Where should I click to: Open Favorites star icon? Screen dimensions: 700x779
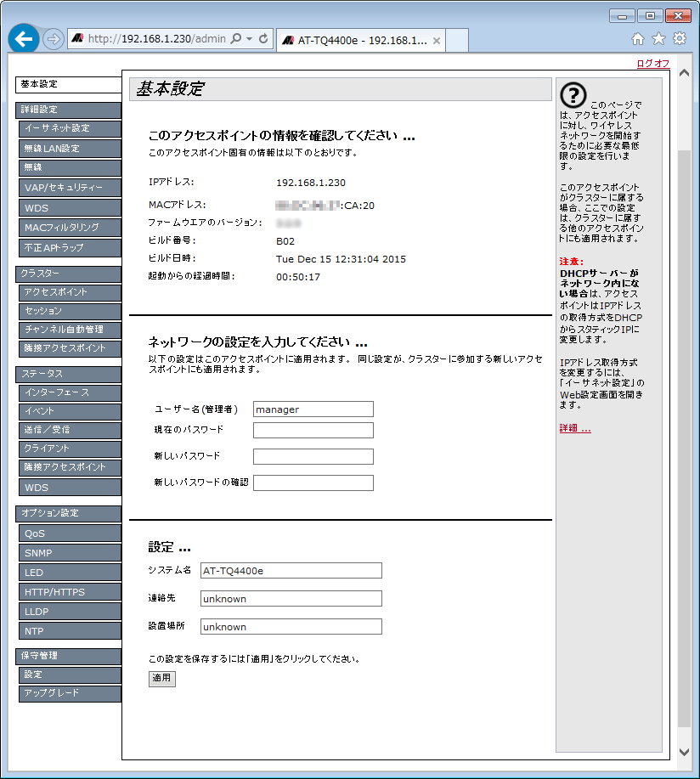coord(658,39)
